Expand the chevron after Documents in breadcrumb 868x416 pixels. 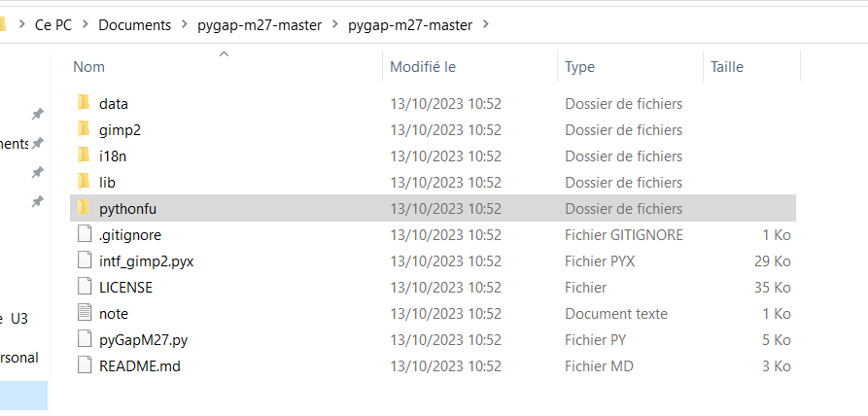(x=183, y=25)
